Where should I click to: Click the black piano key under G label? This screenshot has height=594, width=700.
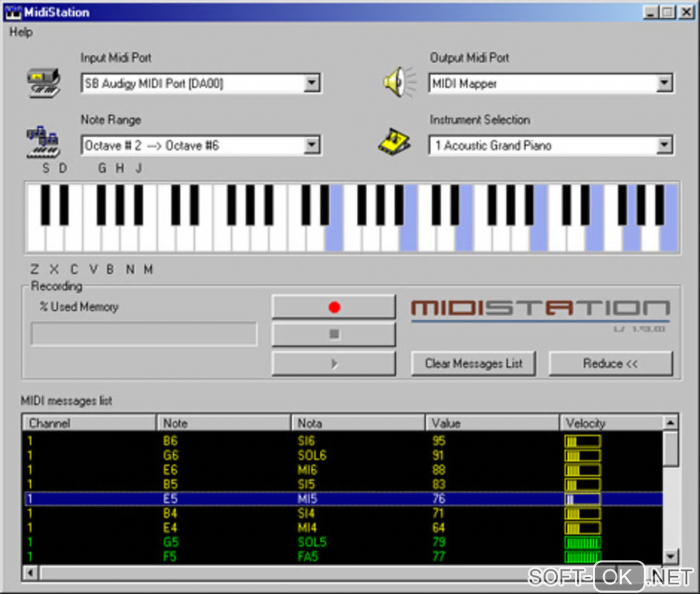(102, 204)
